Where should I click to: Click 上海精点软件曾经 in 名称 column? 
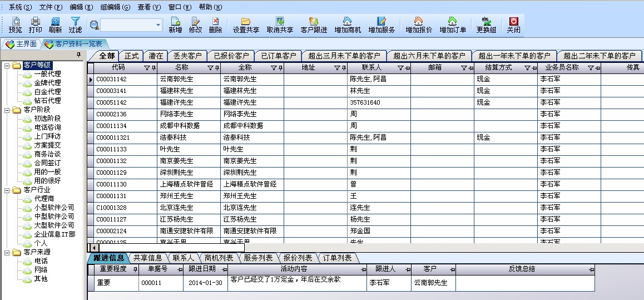coord(189,184)
